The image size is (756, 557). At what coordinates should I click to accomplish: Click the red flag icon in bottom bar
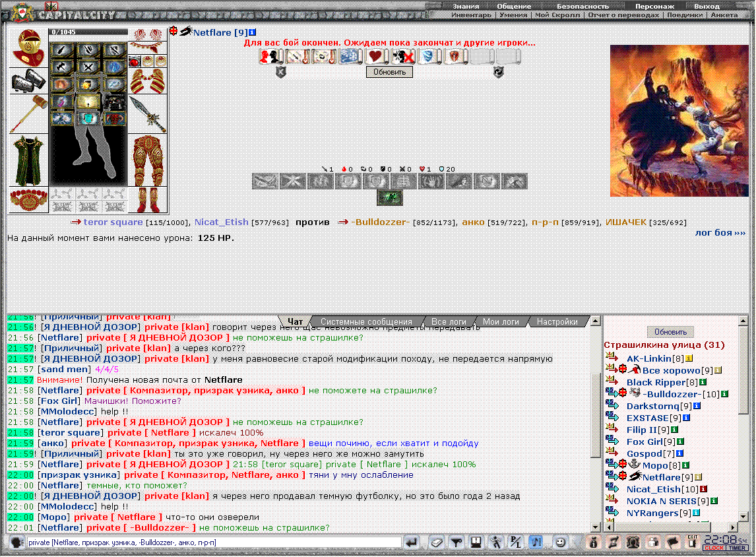[673, 542]
